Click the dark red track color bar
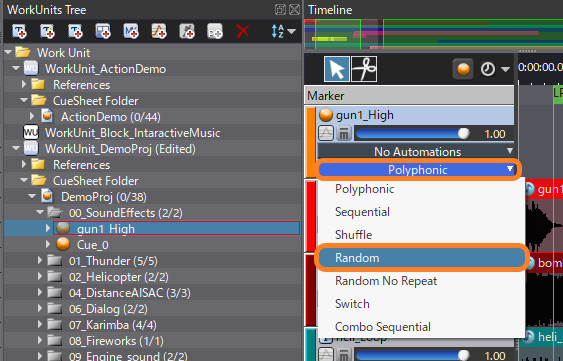This screenshot has width=563, height=361. point(310,290)
